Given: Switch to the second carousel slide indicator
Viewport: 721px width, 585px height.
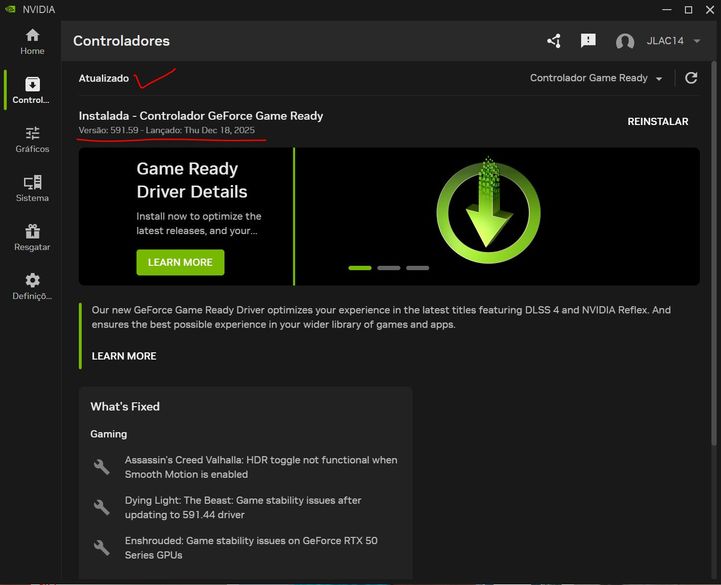Looking at the screenshot, I should point(389,268).
